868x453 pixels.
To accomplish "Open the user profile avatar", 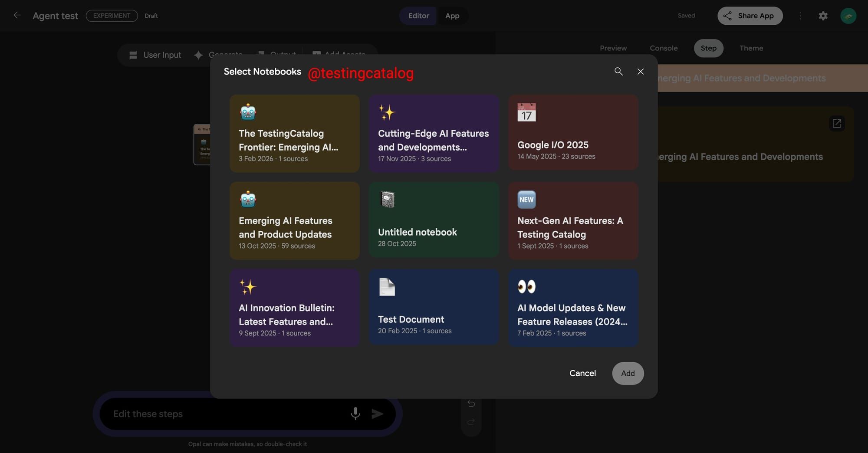I will click(x=848, y=16).
